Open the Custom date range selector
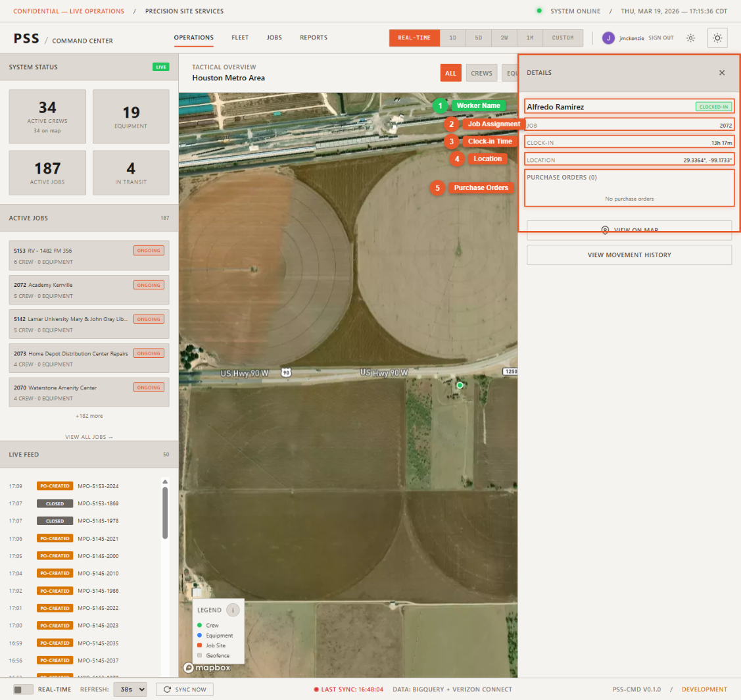Image resolution: width=741 pixels, height=700 pixels. click(x=563, y=37)
